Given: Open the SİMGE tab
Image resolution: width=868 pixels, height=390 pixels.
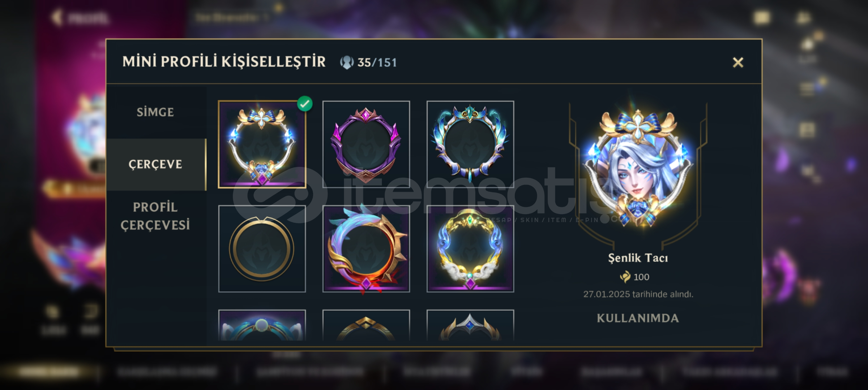Looking at the screenshot, I should 155,112.
